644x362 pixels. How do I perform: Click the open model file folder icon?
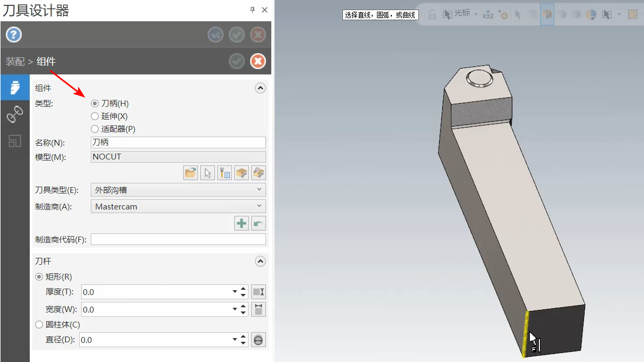pos(191,173)
